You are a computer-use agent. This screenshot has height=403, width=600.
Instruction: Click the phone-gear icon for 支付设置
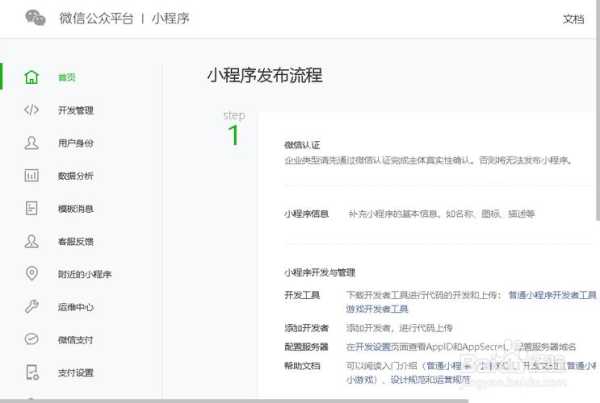(32, 372)
